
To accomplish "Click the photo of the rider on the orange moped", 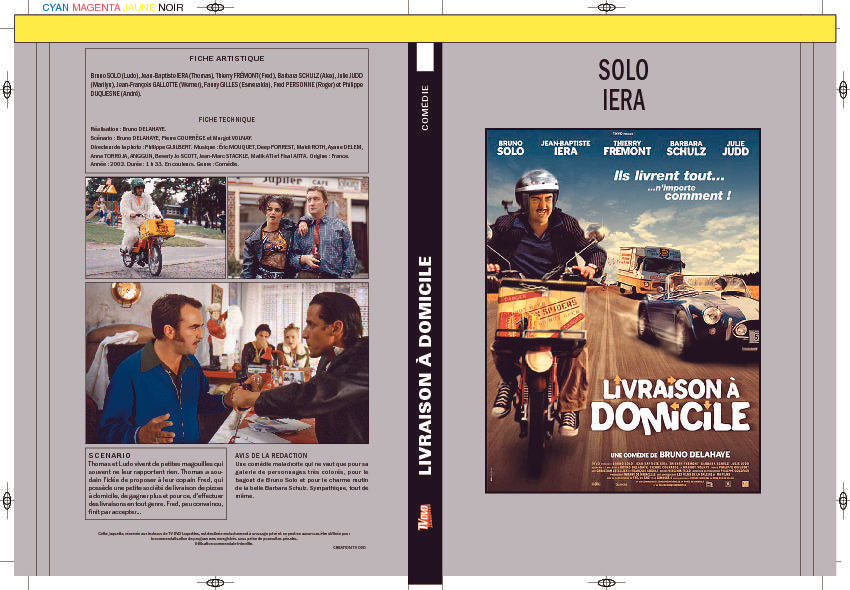I will pos(156,228).
